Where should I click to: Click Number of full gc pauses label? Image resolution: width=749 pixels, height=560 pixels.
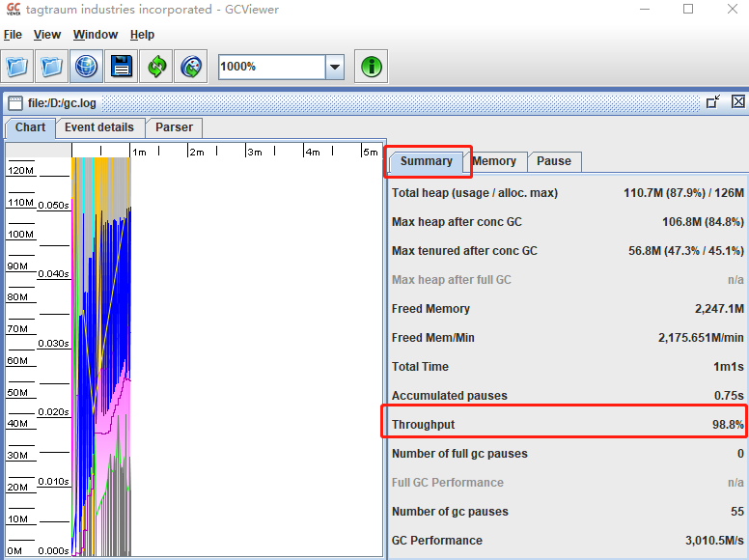click(x=459, y=454)
